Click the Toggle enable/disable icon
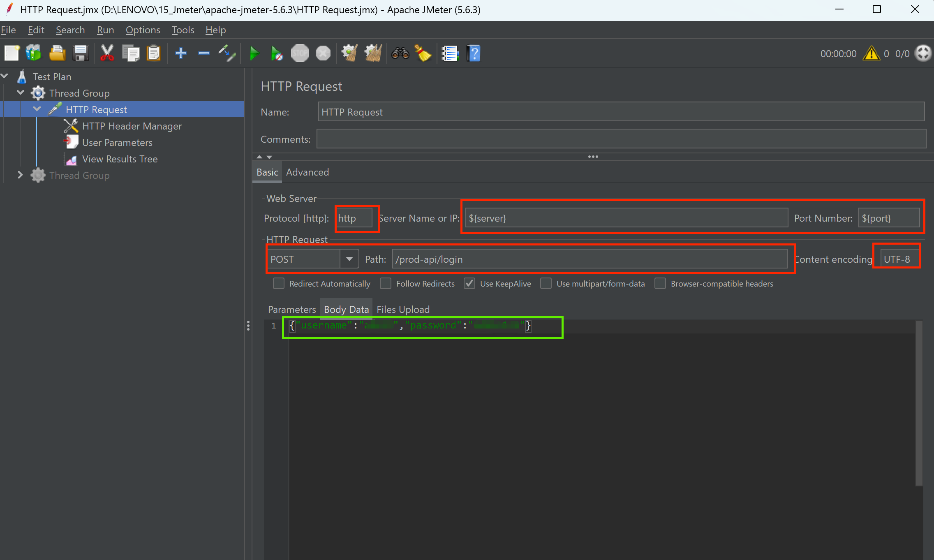The image size is (934, 560). 227,53
